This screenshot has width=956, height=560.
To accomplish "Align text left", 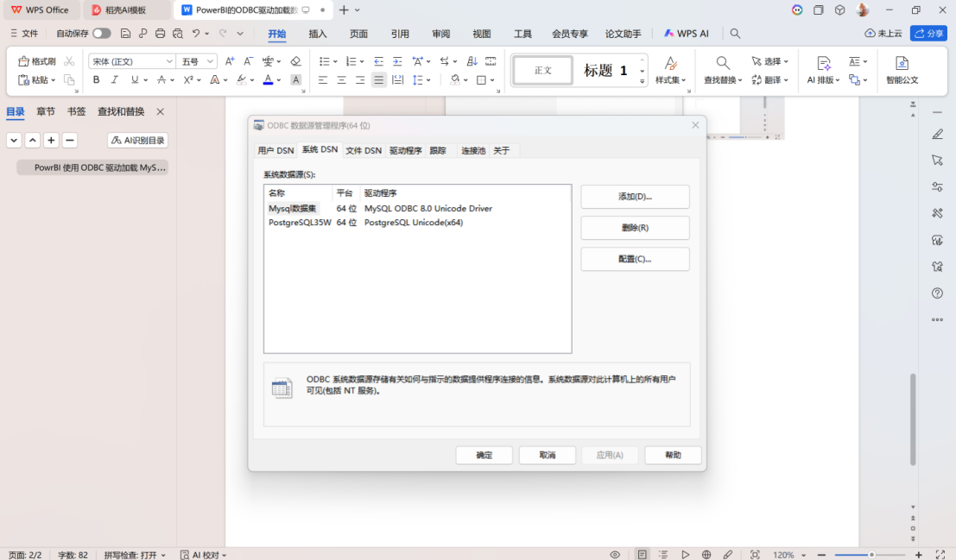I will [322, 80].
